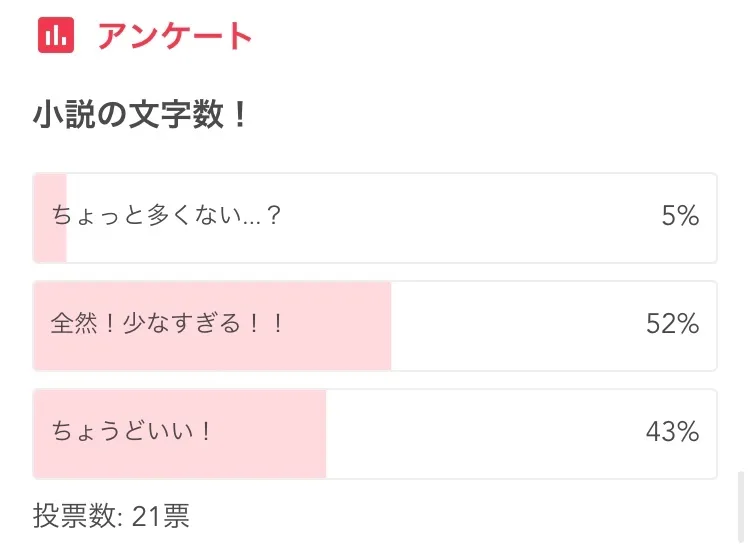Viewport: 750px width, 546px height.
Task: Click the 21票 vote count
Action: (161, 516)
